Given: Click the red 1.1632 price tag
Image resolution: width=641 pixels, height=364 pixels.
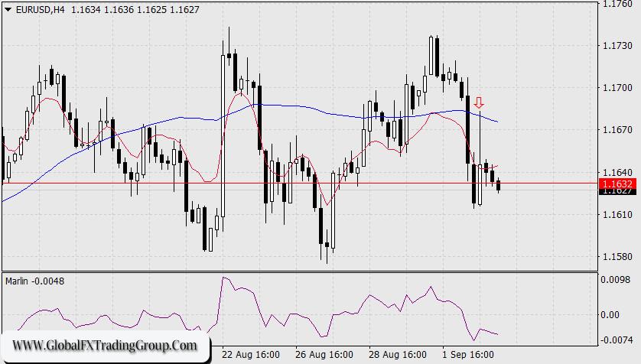Looking at the screenshot, I should (617, 184).
